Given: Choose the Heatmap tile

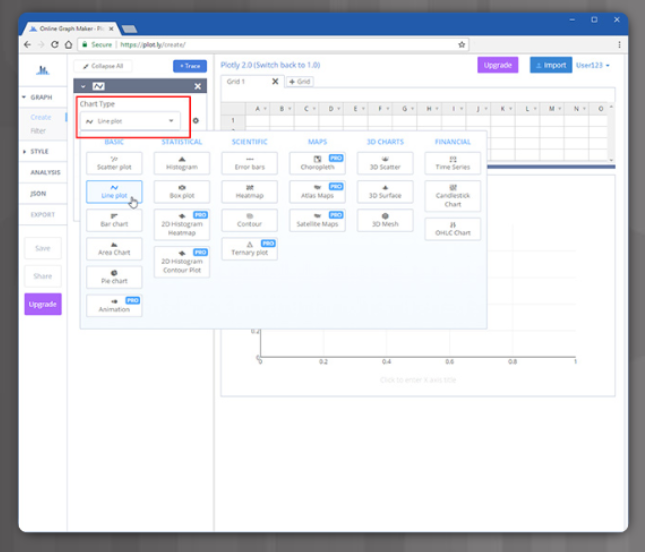Looking at the screenshot, I should pos(249,192).
